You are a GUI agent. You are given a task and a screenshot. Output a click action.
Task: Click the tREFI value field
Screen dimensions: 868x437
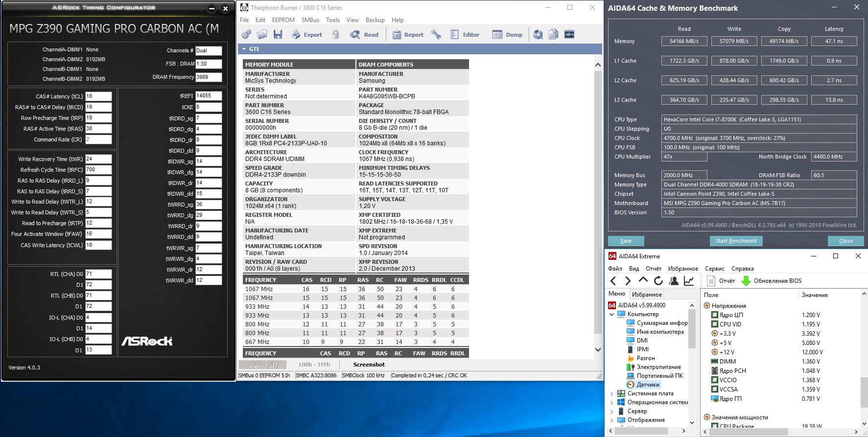(x=209, y=96)
